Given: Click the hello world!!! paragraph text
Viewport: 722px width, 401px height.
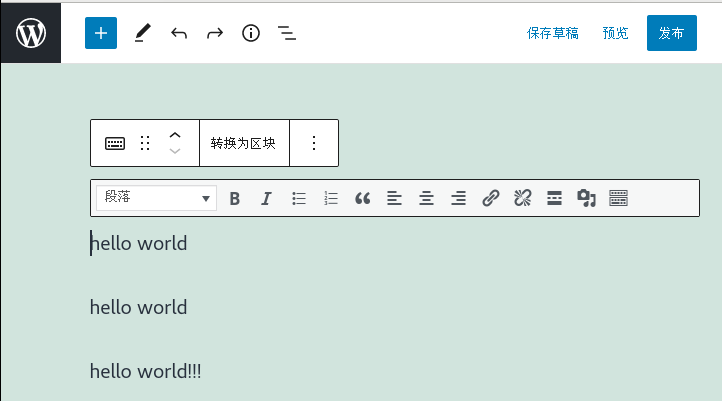Looking at the screenshot, I should click(x=146, y=371).
